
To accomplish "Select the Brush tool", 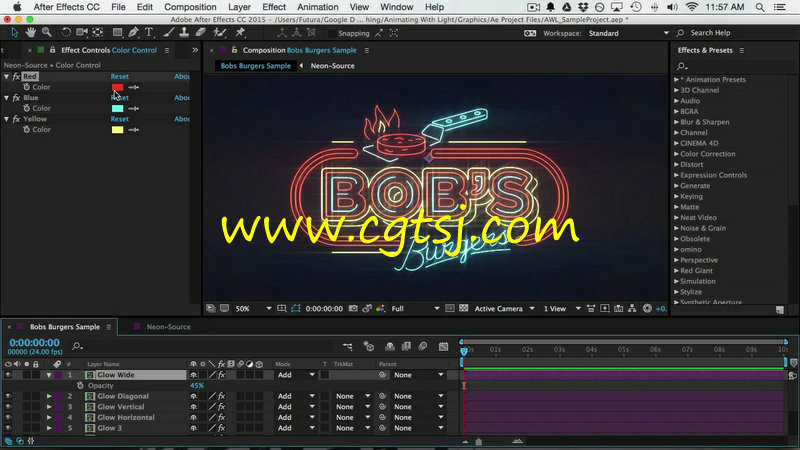I will [x=168, y=33].
